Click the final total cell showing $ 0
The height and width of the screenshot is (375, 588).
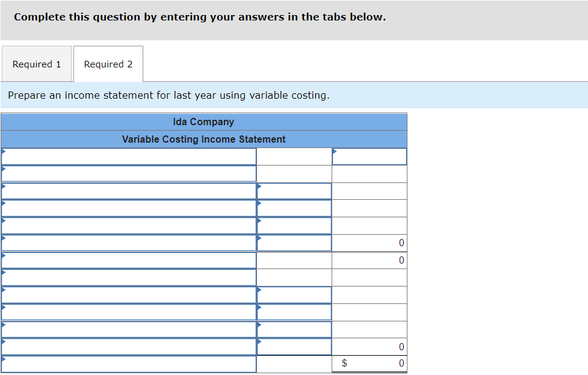[x=370, y=363]
